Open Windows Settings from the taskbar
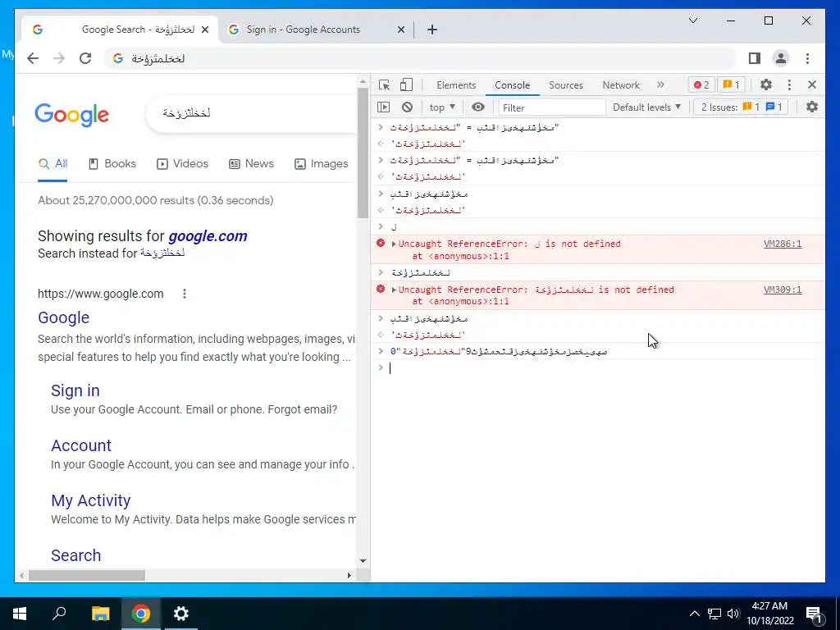Screen dimensions: 840x630 click(181, 614)
